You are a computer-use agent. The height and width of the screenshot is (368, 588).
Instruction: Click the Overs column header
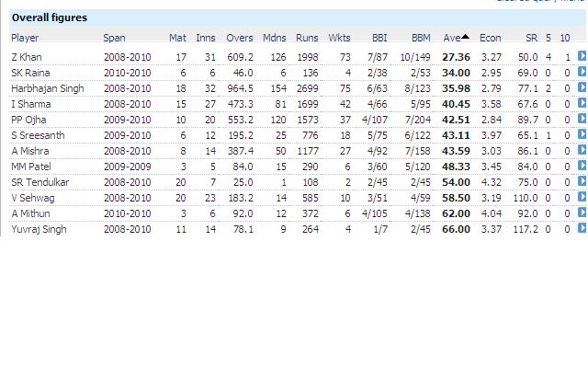240,38
